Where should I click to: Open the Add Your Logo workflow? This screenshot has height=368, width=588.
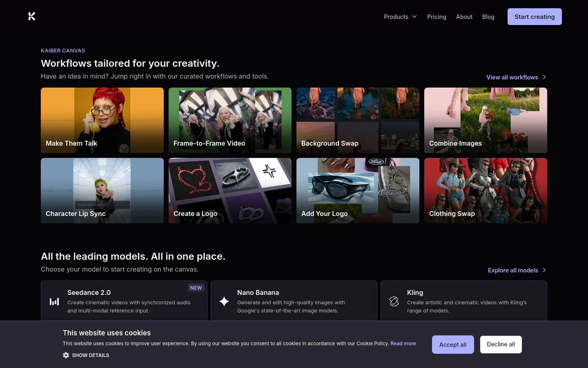358,190
